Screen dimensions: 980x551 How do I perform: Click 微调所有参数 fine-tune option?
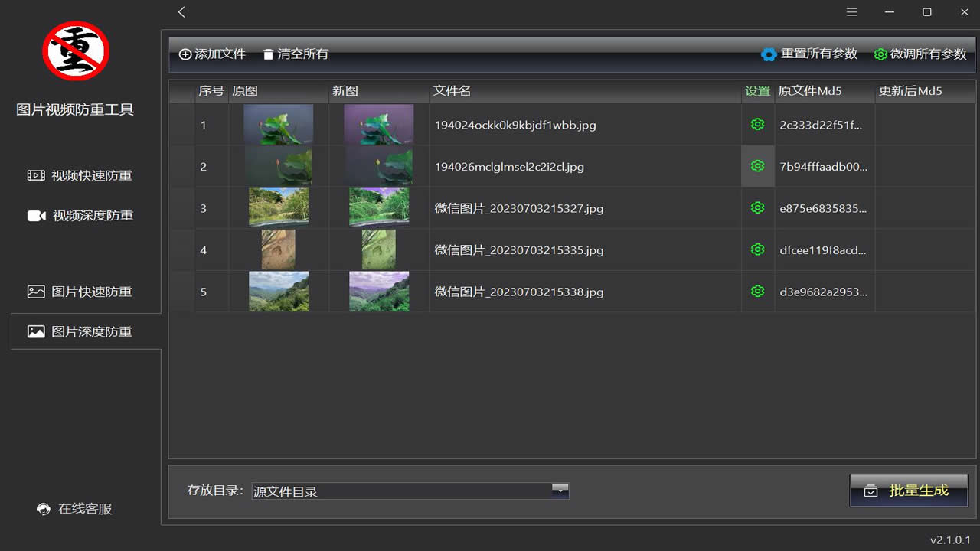[x=920, y=54]
